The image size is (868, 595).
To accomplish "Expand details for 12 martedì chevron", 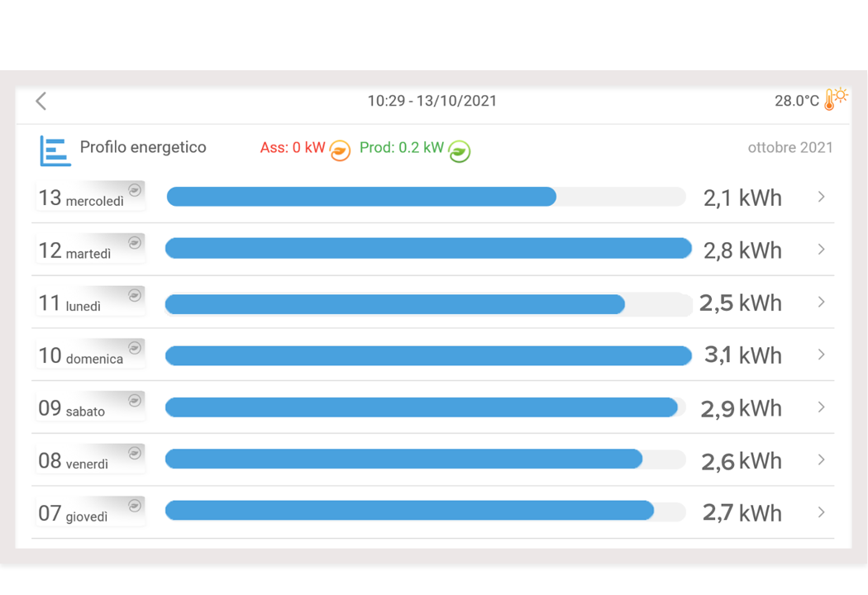I will coord(821,250).
